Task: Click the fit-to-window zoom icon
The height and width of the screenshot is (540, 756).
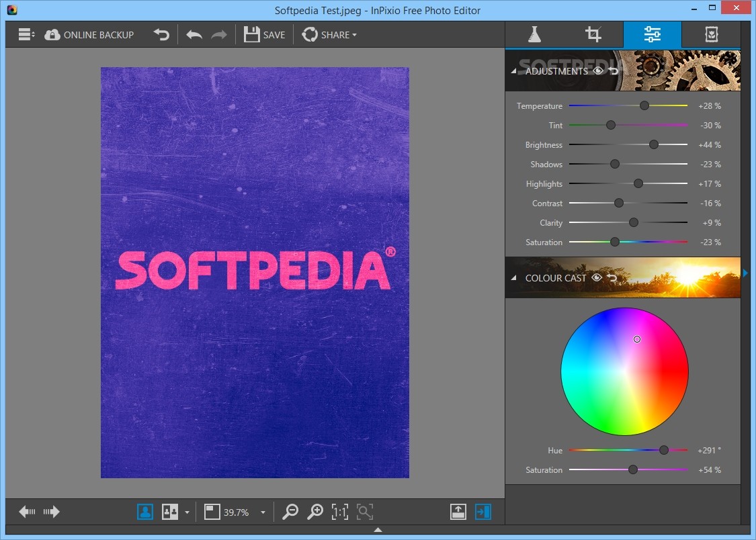Action: [212, 512]
